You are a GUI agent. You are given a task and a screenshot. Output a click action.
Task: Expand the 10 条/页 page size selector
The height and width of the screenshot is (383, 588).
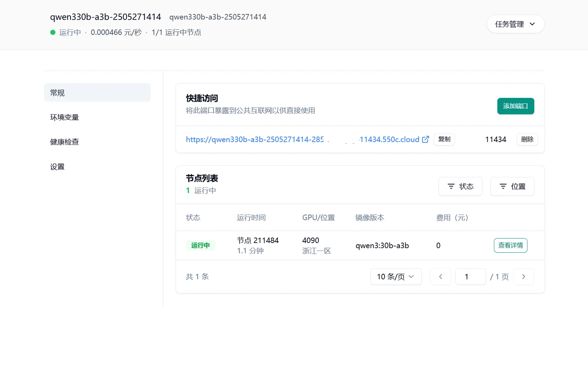(x=396, y=277)
